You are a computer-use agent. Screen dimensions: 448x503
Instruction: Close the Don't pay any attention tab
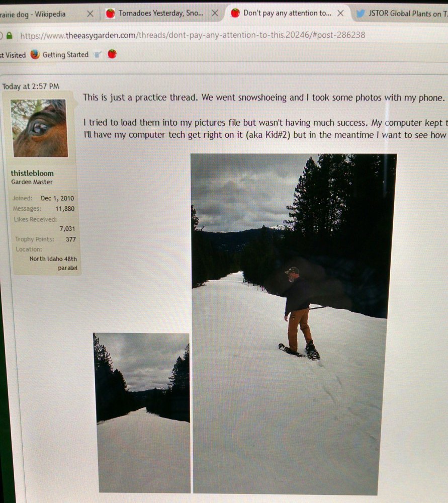[x=340, y=13]
